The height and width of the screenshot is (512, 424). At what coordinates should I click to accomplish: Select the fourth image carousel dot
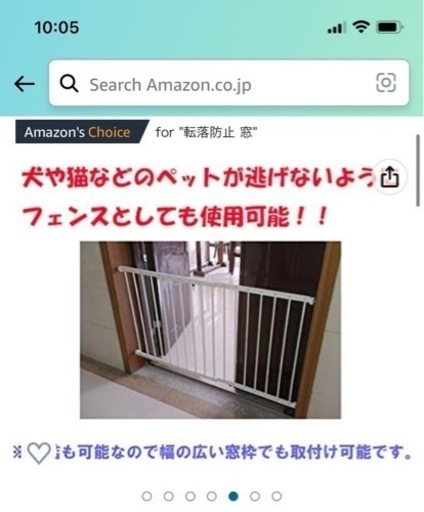(x=212, y=496)
